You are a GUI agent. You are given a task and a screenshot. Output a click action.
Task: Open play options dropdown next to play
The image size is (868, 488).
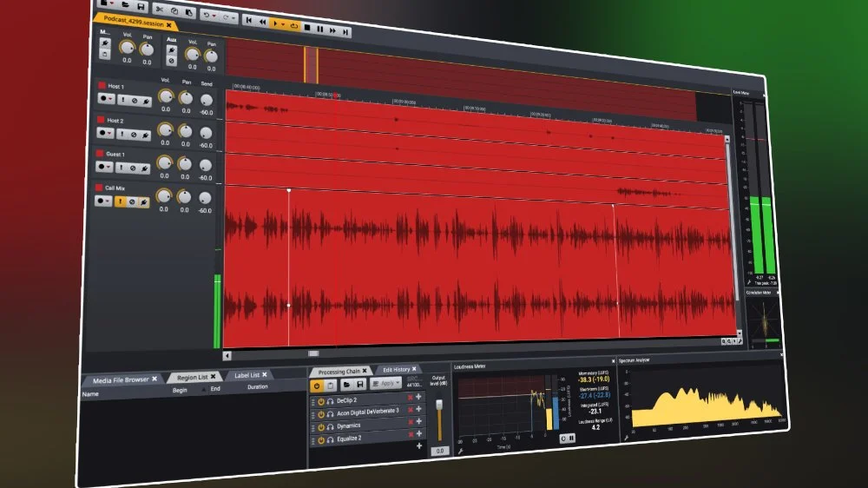[x=283, y=24]
